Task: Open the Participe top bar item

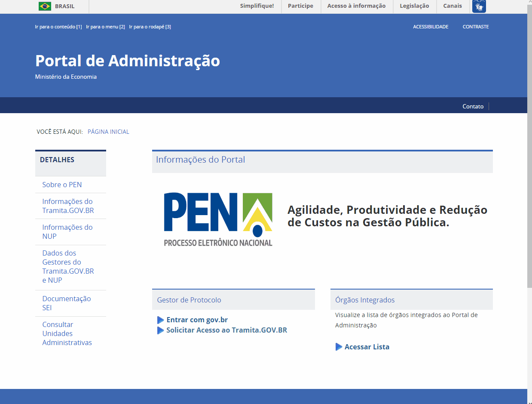Action: (x=300, y=6)
